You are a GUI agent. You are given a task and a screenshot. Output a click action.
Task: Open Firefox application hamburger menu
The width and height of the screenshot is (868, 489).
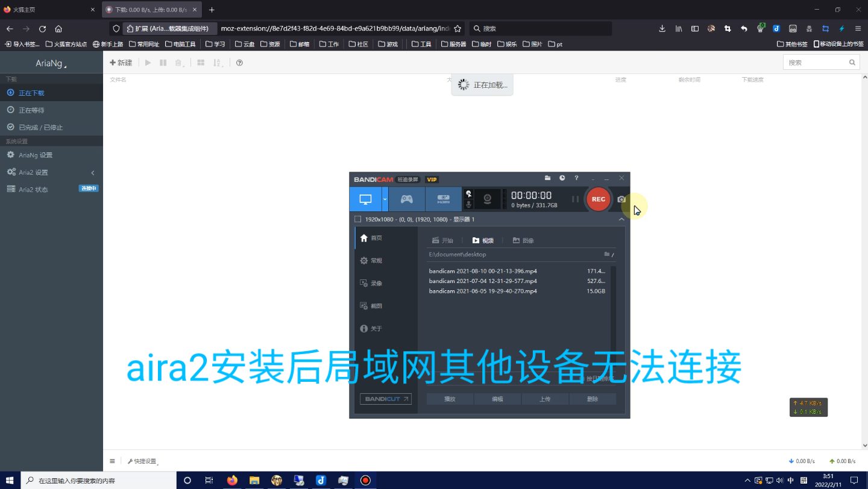(x=858, y=28)
